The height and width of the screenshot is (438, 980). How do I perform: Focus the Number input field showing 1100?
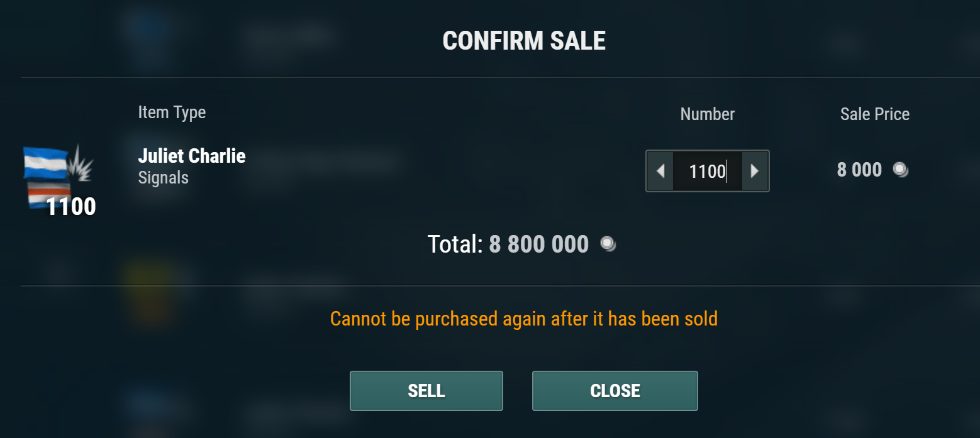707,171
